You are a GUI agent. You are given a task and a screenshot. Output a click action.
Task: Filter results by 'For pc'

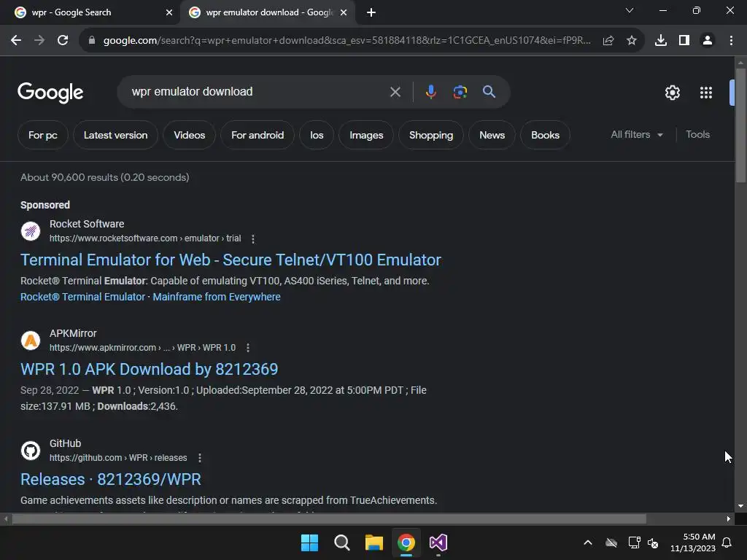pos(43,135)
